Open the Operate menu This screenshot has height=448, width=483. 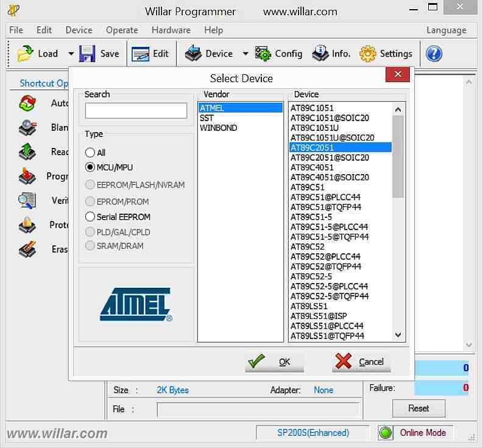[x=122, y=30]
